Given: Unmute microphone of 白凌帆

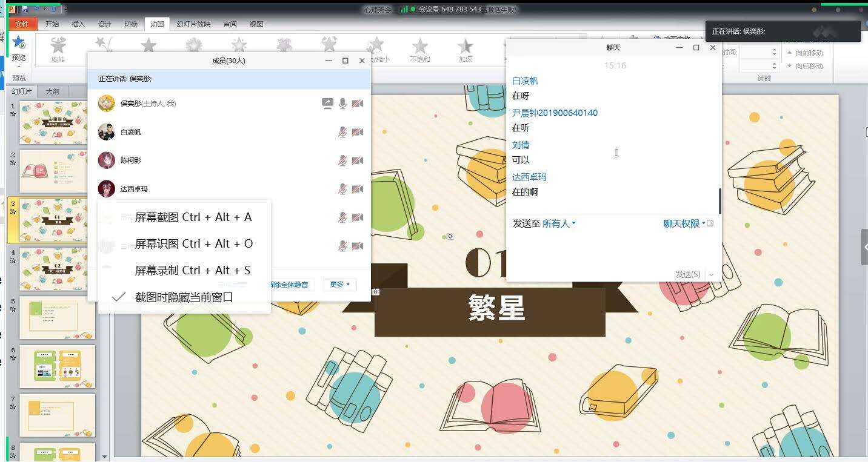Looking at the screenshot, I should click(x=342, y=132).
